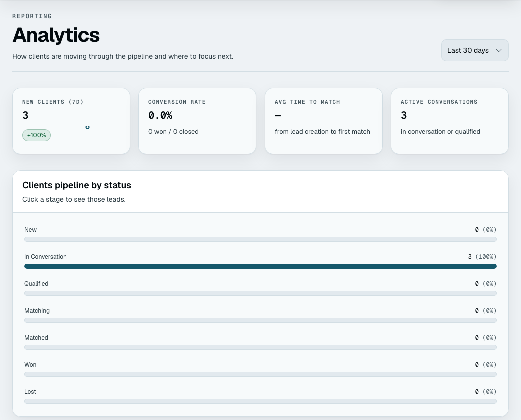This screenshot has height=420, width=521.
Task: Open the New Clients (7D) card
Action: 71,121
